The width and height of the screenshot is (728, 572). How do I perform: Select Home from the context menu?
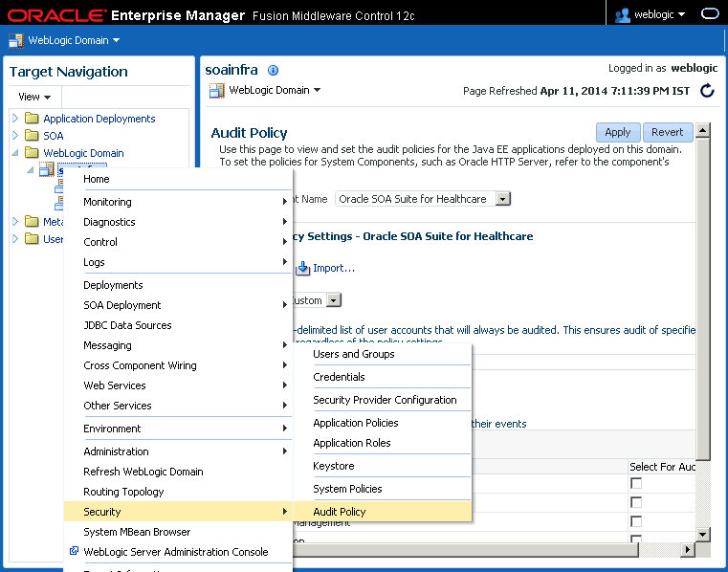178,179
